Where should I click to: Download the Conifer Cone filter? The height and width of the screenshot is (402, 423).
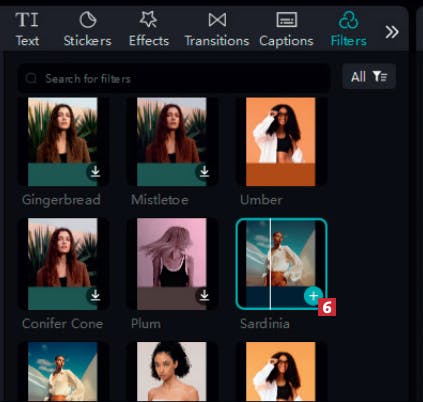point(95,295)
